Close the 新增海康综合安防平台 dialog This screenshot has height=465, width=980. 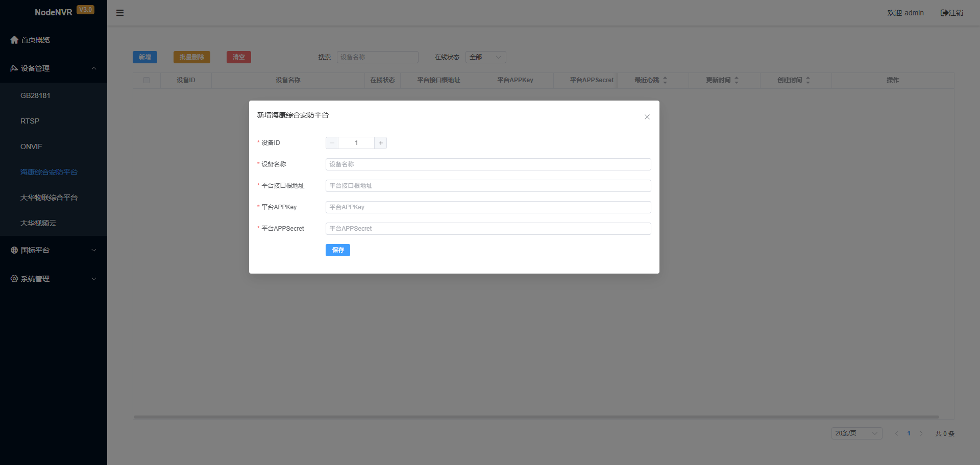click(647, 117)
